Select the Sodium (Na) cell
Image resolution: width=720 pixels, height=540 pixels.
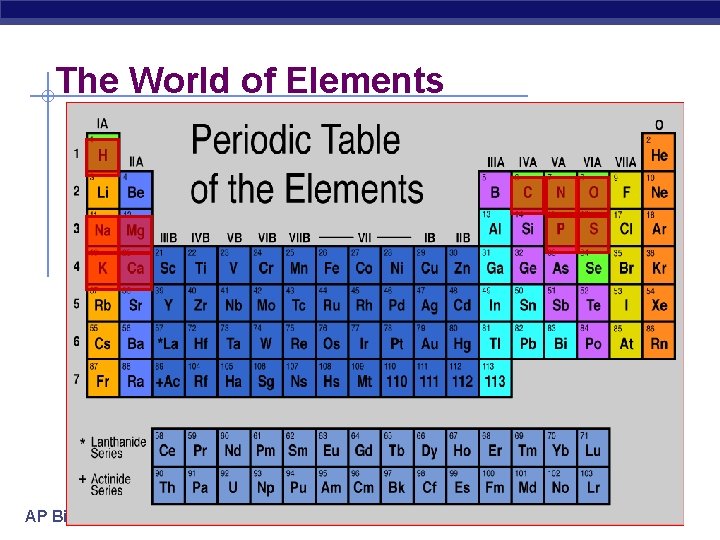coord(103,231)
